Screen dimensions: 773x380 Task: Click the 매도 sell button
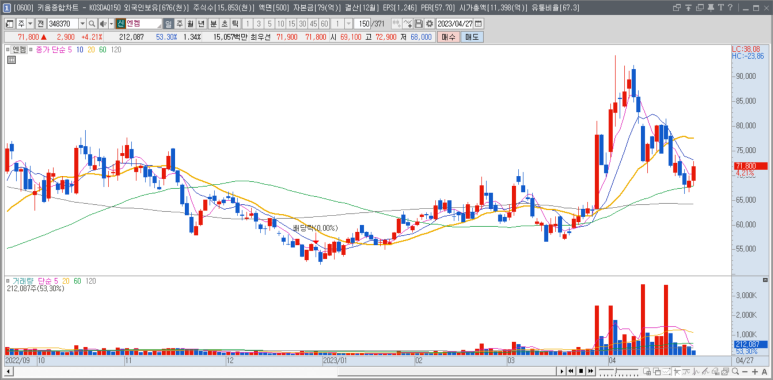tap(472, 37)
